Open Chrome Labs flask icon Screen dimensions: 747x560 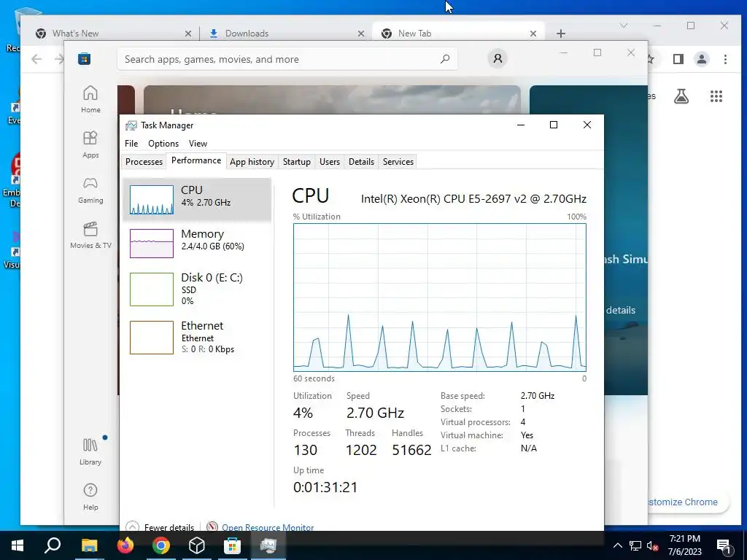click(681, 96)
